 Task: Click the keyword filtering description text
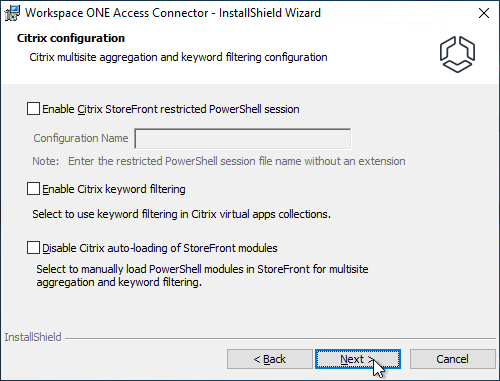(x=181, y=214)
